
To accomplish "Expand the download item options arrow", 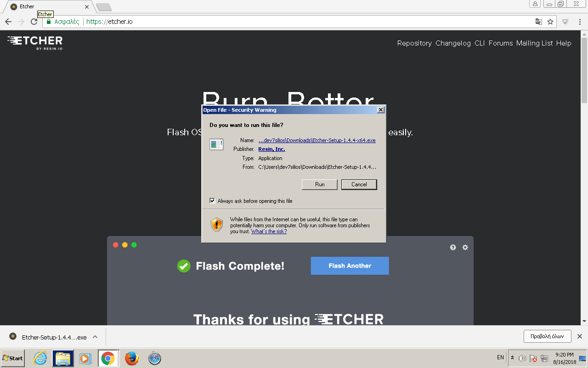I will tap(95, 337).
